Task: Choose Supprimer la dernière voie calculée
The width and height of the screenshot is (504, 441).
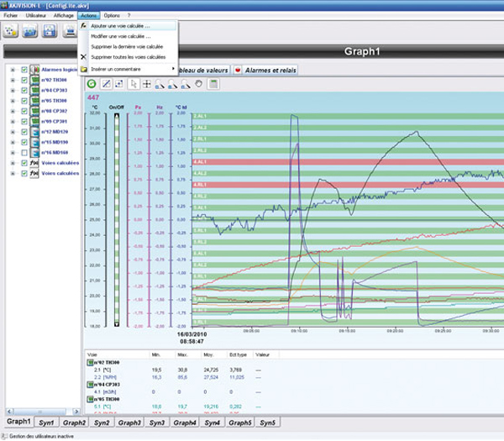Action: (x=127, y=46)
